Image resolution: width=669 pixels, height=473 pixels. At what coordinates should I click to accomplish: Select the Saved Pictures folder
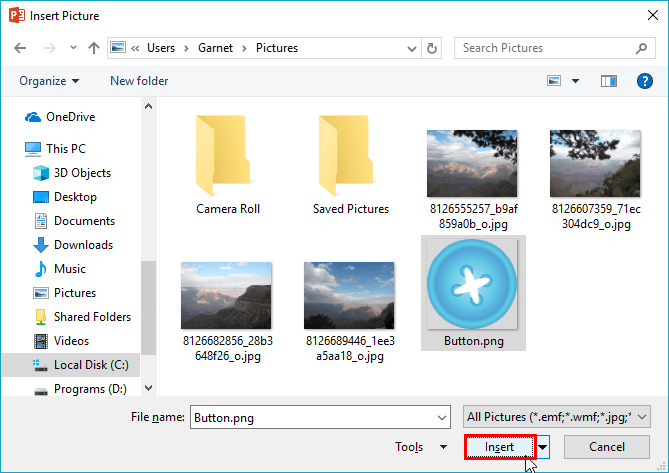[350, 165]
